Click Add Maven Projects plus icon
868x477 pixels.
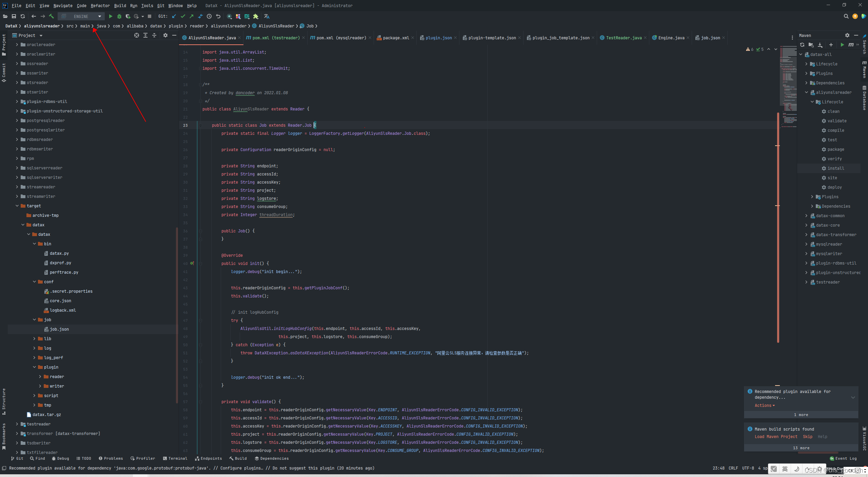(831, 45)
